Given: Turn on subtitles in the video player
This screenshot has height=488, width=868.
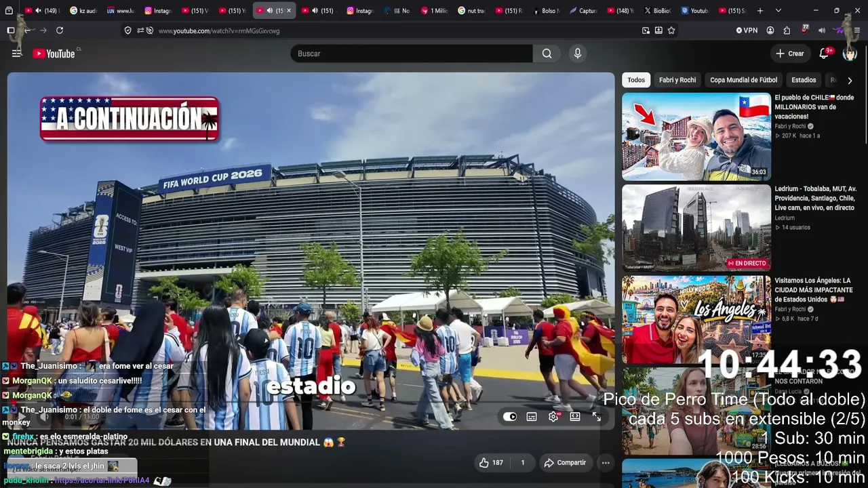Looking at the screenshot, I should click(532, 417).
